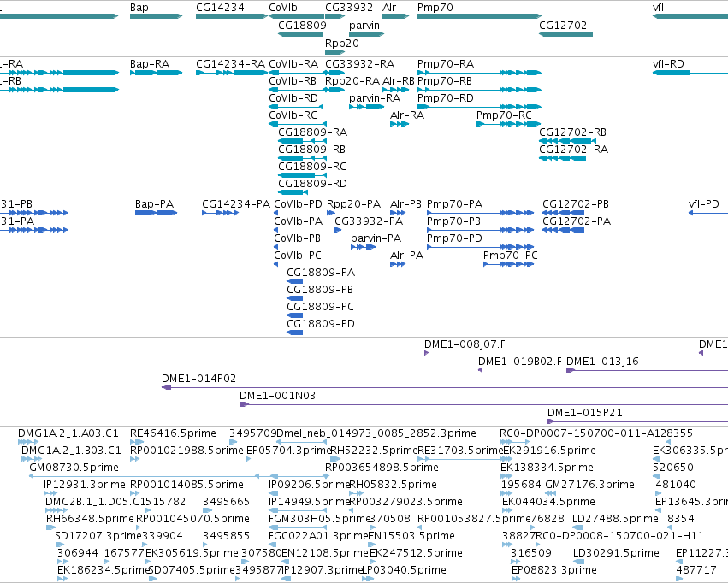Viewport: 728px width, 583px height.
Task: Click the RH05832.5prime EST label
Action: tap(394, 485)
